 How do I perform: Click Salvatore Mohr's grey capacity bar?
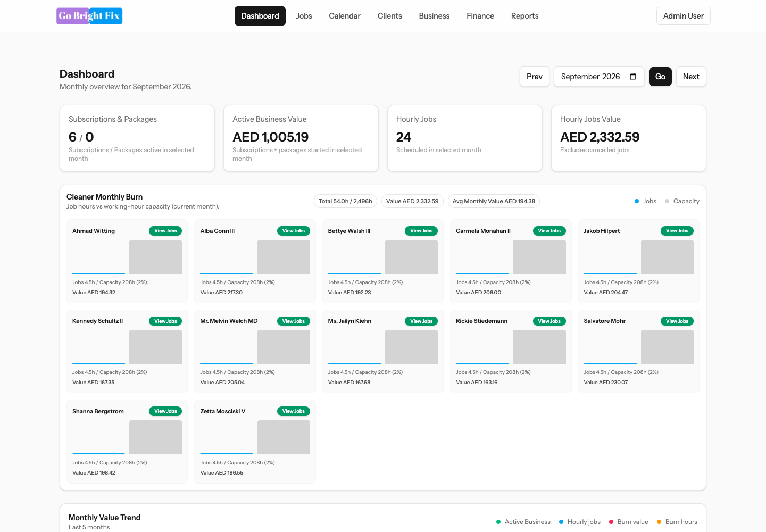pos(667,347)
